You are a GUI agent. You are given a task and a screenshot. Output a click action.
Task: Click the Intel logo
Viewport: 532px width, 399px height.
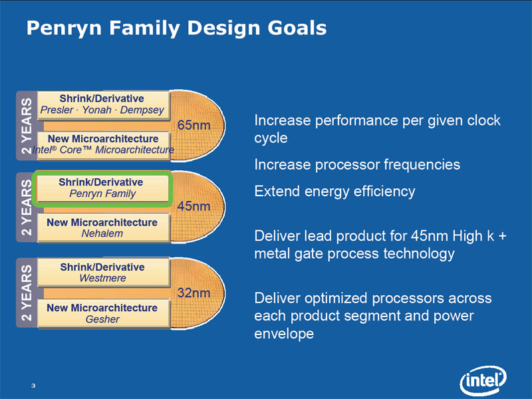[x=483, y=380]
